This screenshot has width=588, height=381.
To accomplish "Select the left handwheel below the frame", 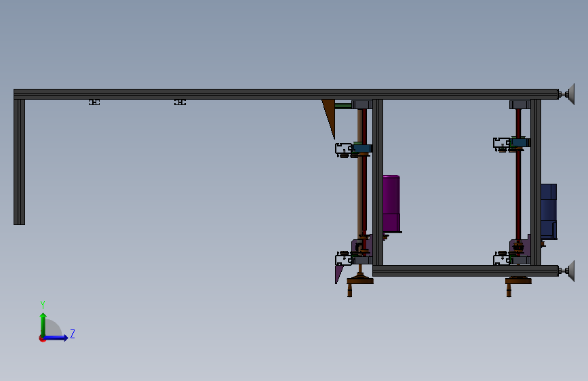I will [x=360, y=280].
